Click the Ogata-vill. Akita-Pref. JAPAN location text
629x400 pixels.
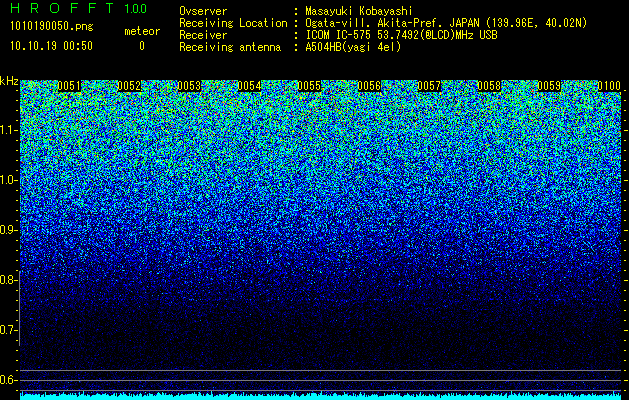pos(446,23)
